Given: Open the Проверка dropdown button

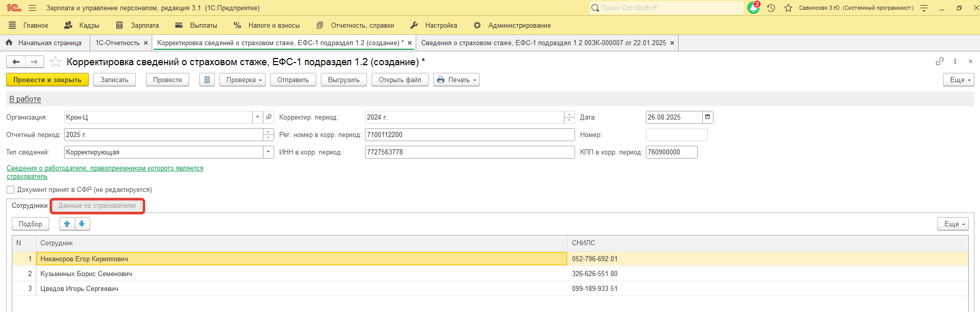Looking at the screenshot, I should (x=243, y=80).
